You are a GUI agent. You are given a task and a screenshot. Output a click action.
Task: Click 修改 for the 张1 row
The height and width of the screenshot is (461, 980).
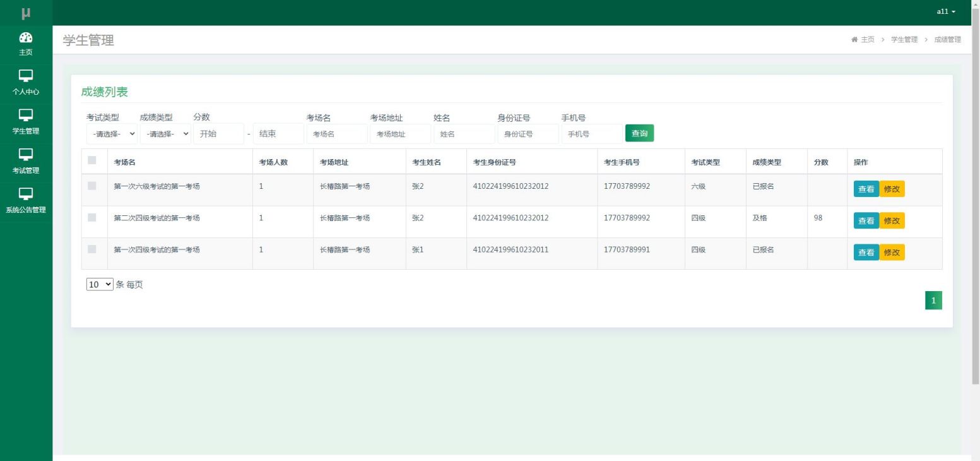click(892, 252)
